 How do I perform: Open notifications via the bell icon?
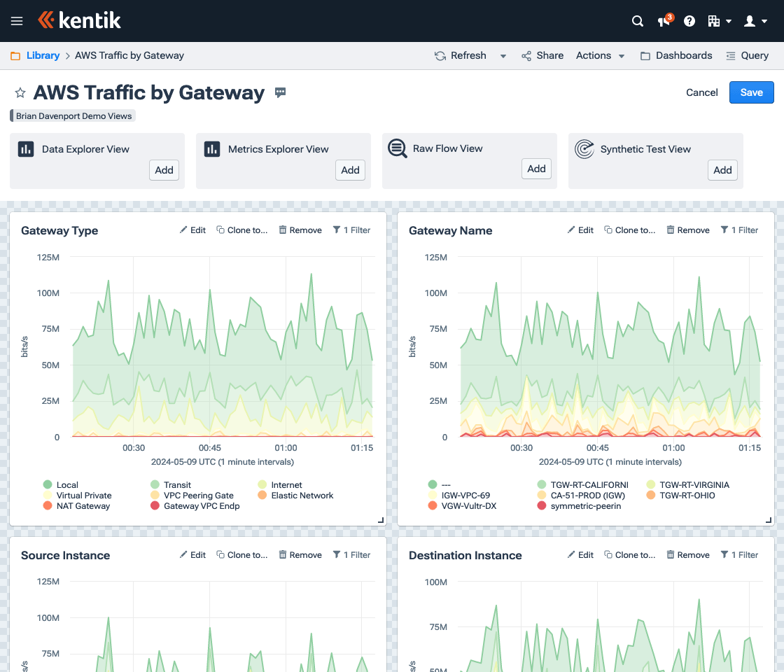pyautogui.click(x=662, y=22)
